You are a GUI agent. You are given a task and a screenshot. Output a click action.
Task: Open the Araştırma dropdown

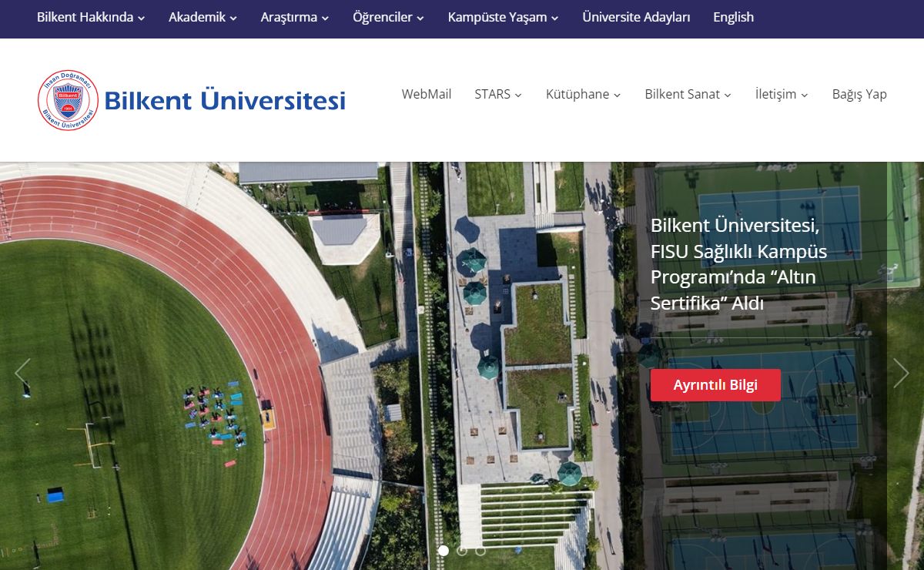click(295, 17)
